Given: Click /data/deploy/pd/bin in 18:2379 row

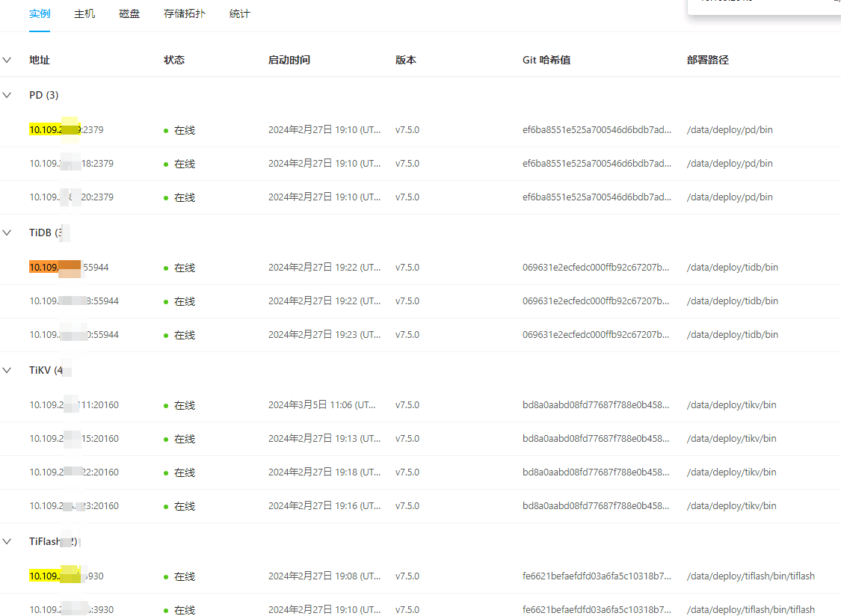Looking at the screenshot, I should click(730, 164).
